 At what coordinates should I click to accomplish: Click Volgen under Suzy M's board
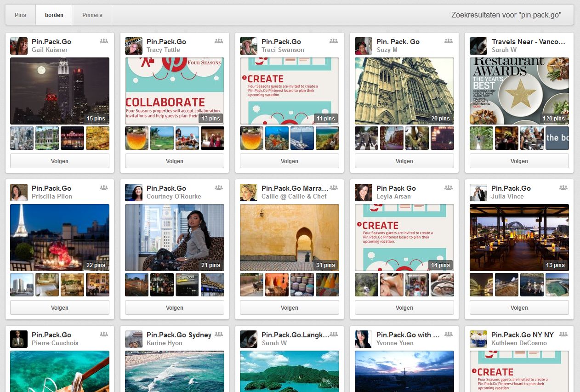coord(404,161)
